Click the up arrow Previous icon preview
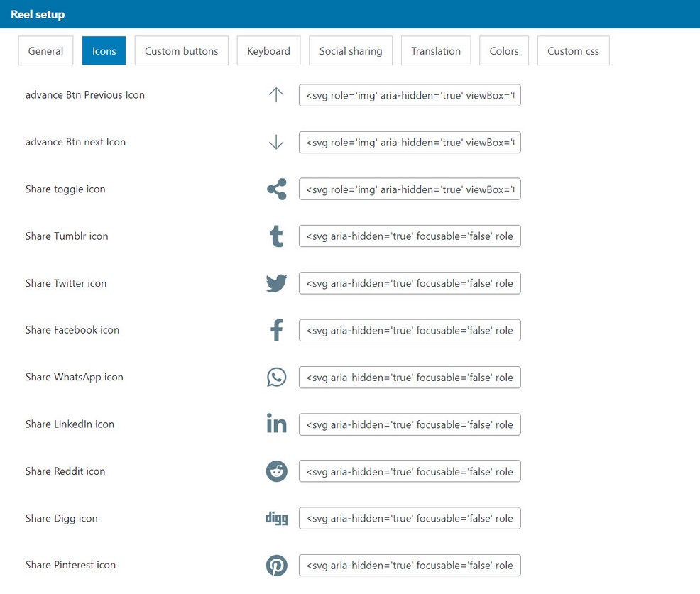Image resolution: width=700 pixels, height=594 pixels. tap(276, 95)
